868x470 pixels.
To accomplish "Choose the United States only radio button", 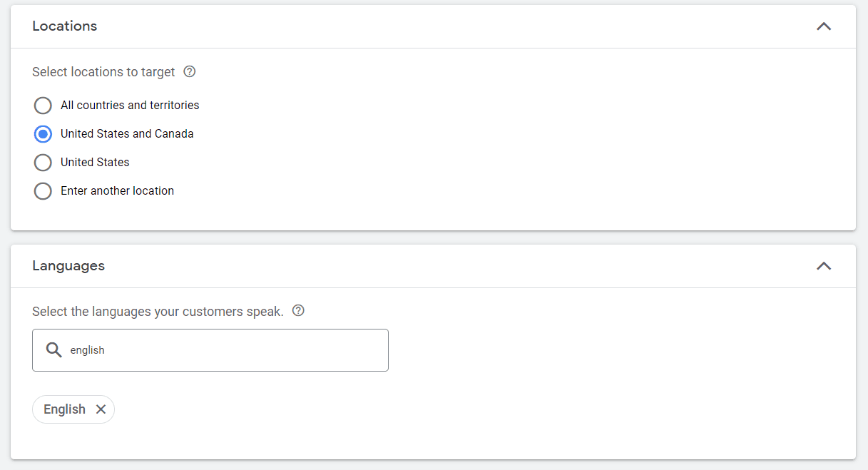I will 43,163.
